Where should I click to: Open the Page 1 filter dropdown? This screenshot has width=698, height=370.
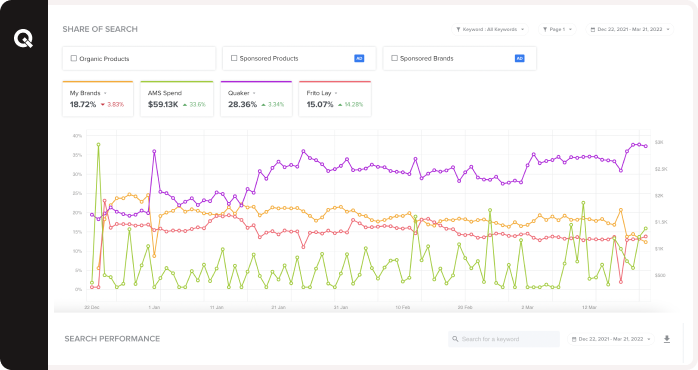pyautogui.click(x=557, y=29)
